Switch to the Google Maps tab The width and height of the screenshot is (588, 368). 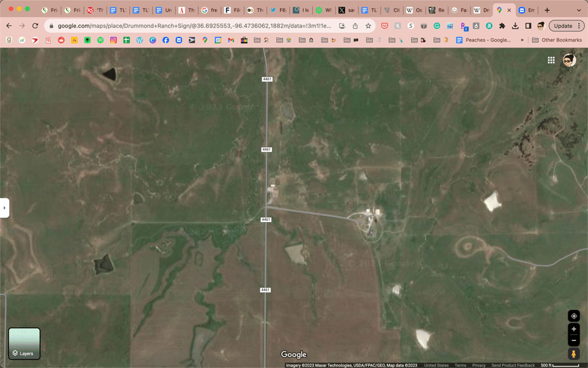pyautogui.click(x=499, y=10)
